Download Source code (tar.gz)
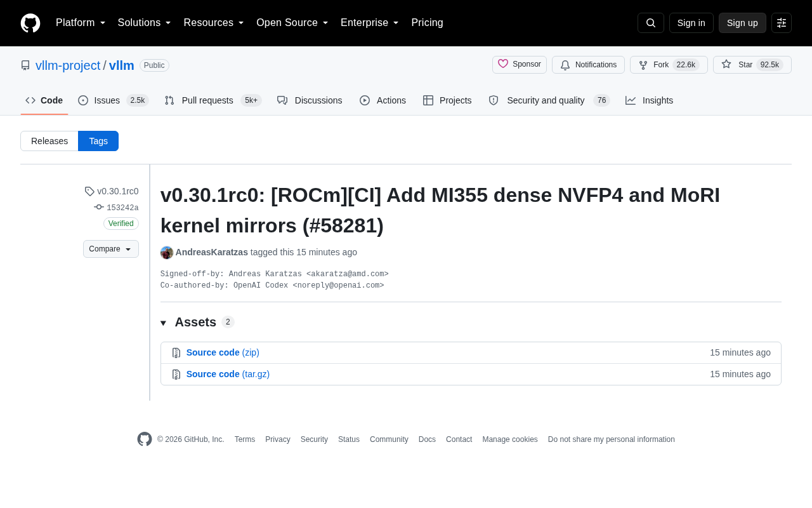This screenshot has height=508, width=812. [x=228, y=374]
